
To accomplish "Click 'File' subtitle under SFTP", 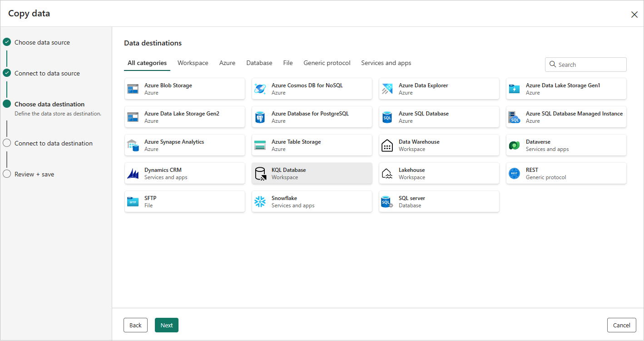I will [149, 206].
